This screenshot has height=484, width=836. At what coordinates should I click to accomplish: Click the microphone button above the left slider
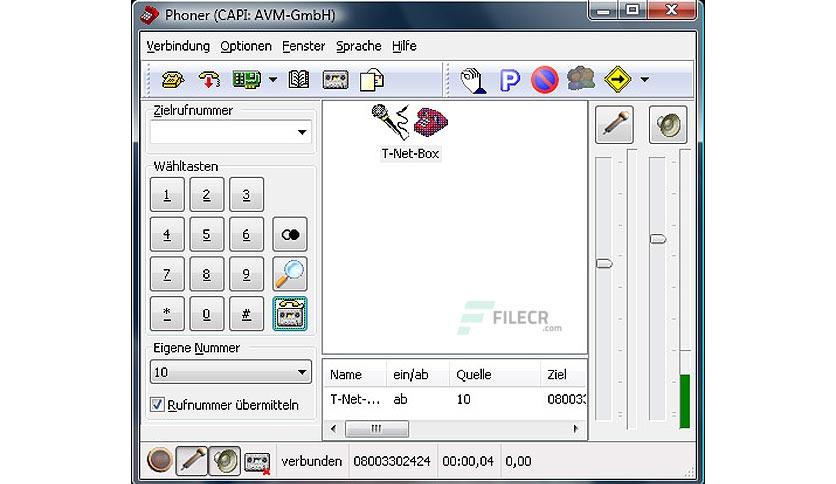pyautogui.click(x=614, y=124)
